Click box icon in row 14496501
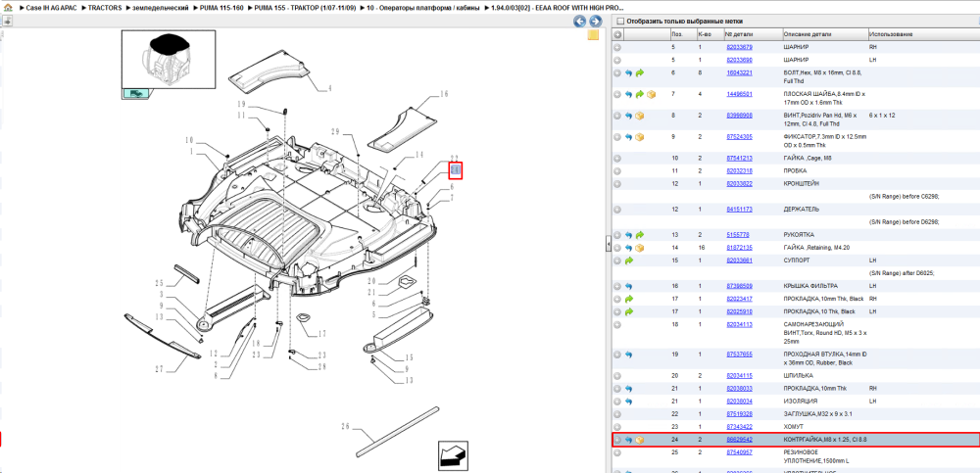This screenshot has height=473, width=980. [x=651, y=94]
